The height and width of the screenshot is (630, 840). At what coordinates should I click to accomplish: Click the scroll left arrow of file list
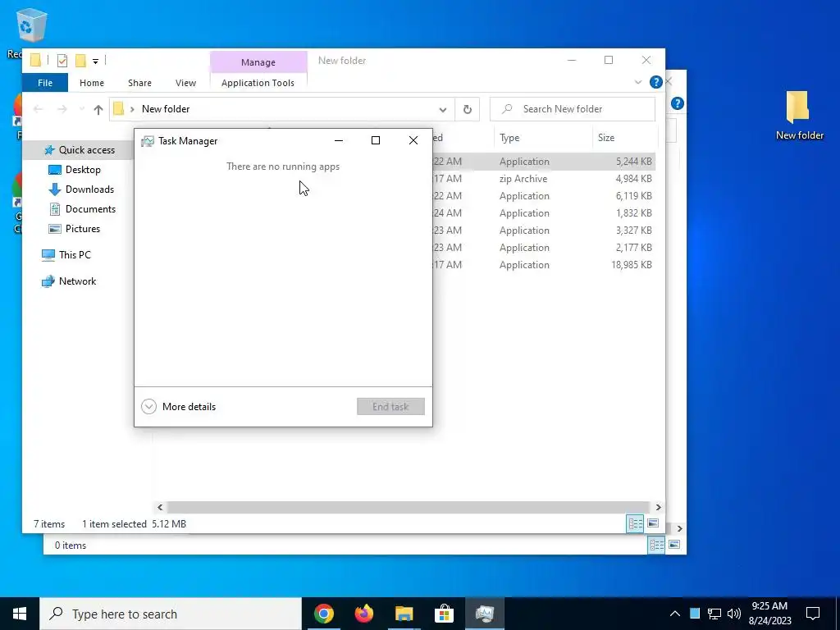(160, 507)
